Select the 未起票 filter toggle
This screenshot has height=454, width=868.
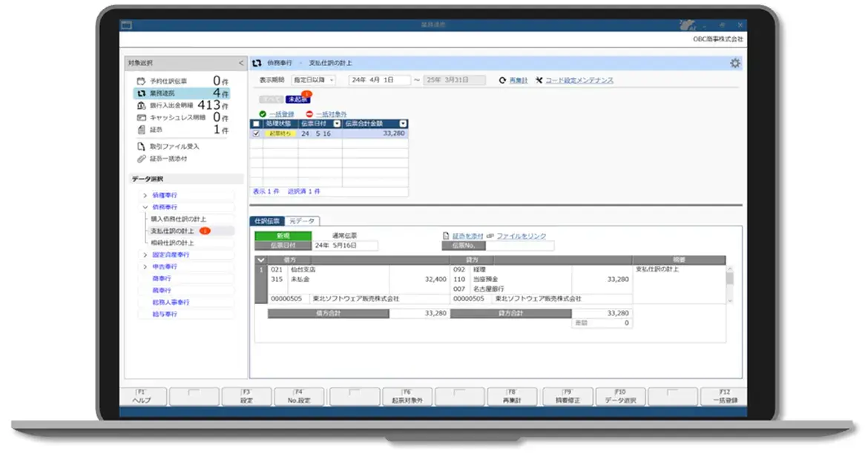click(297, 99)
